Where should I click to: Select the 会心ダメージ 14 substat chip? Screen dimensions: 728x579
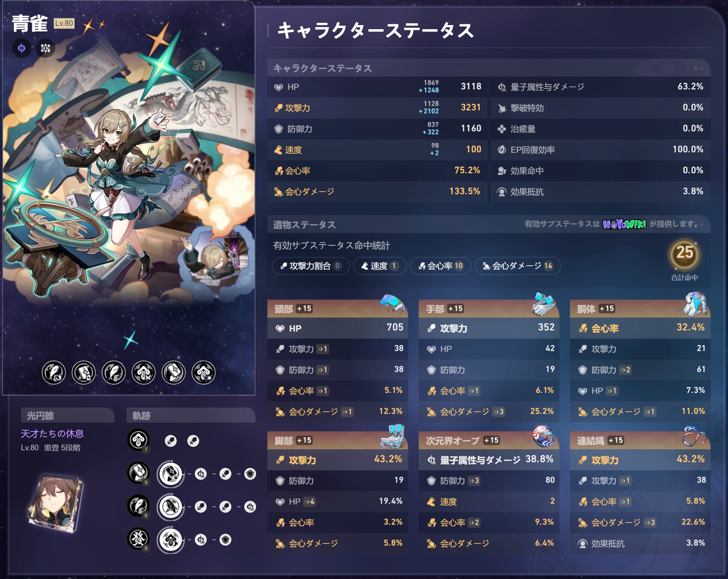point(518,266)
